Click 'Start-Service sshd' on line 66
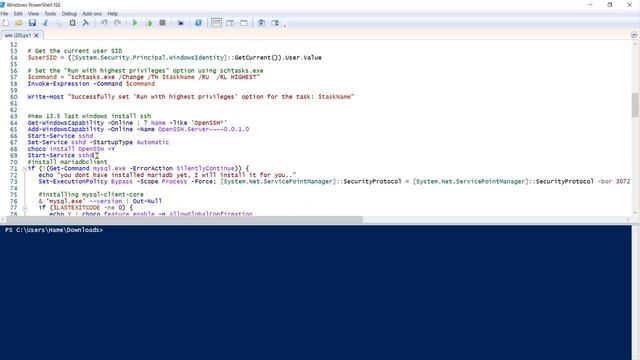Image resolution: width=640 pixels, height=360 pixels. tap(60, 136)
